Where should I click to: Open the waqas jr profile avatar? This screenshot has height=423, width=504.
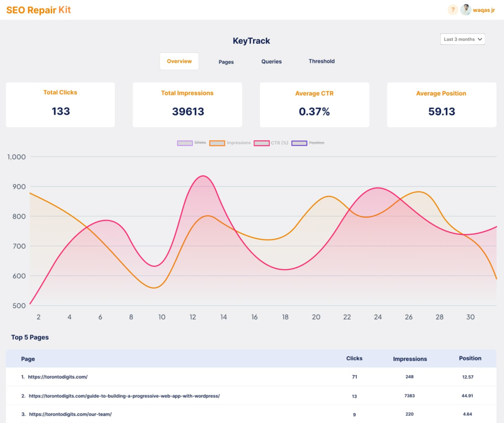click(466, 10)
